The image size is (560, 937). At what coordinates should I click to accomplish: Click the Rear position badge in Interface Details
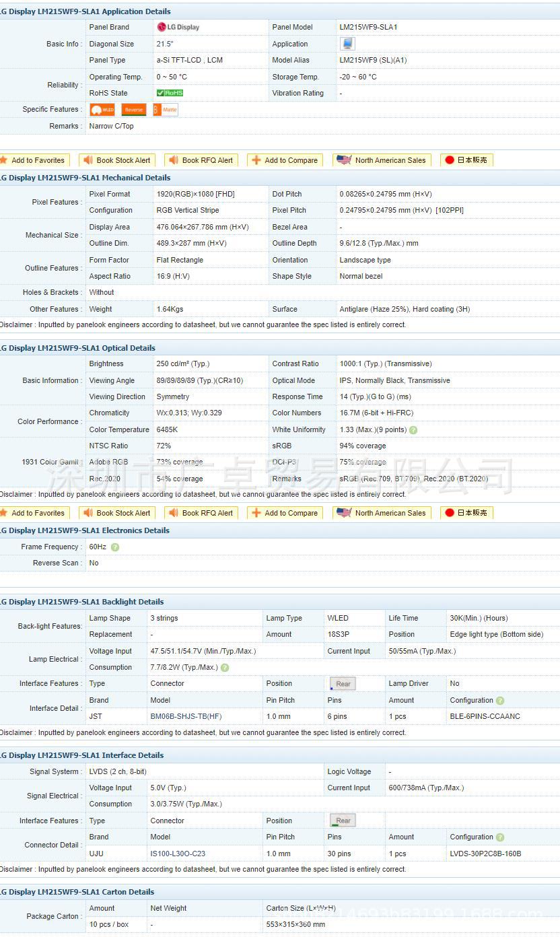pos(343,821)
